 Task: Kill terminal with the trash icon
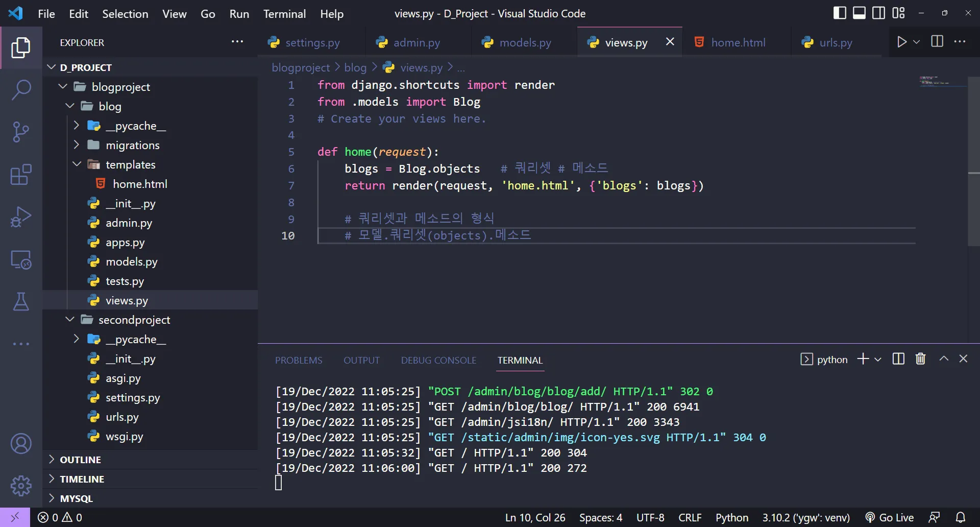(920, 359)
